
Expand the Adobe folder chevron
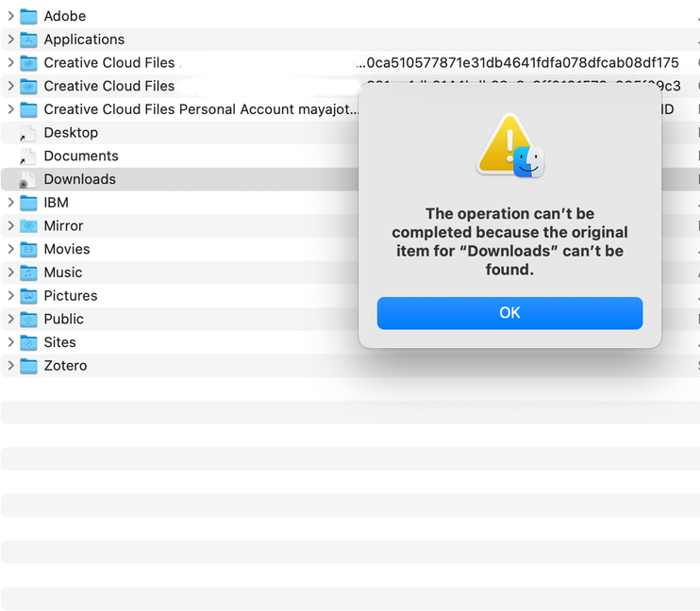(x=10, y=16)
